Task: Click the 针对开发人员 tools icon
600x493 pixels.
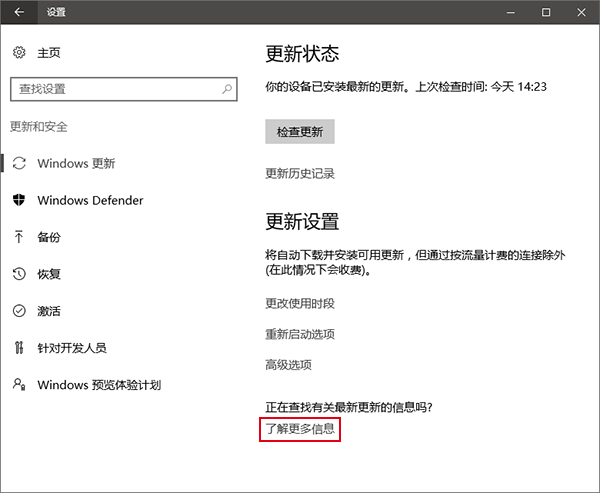Action: [19, 348]
